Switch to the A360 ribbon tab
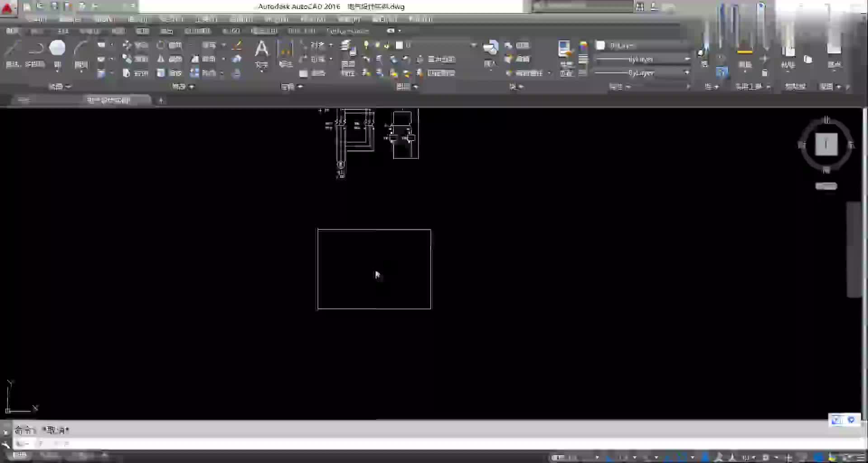This screenshot has height=463, width=868. pyautogui.click(x=231, y=31)
